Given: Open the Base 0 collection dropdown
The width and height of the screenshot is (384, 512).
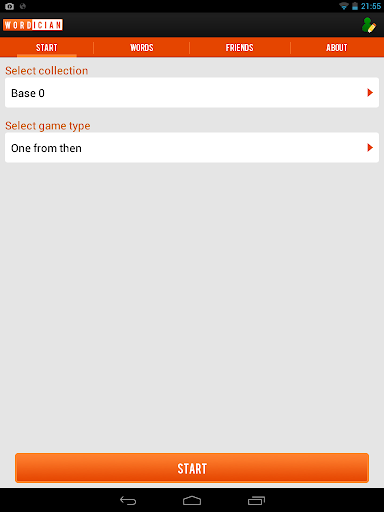Looking at the screenshot, I should tap(192, 93).
